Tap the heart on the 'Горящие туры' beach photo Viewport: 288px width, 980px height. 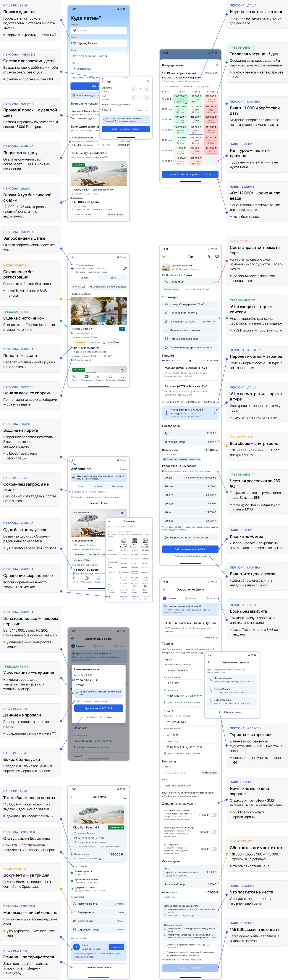(122, 165)
